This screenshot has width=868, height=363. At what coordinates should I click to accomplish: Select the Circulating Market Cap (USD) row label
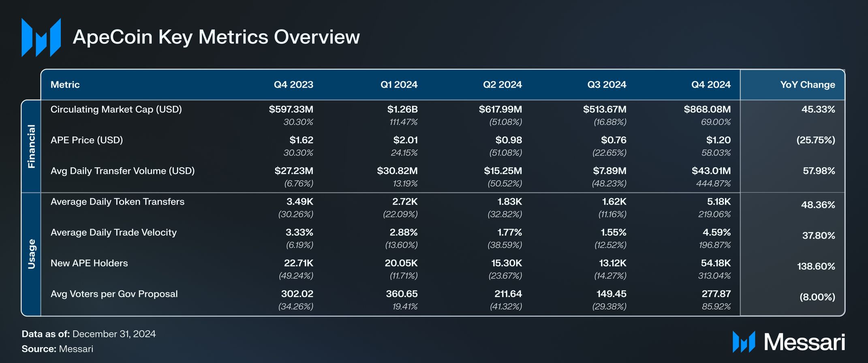pyautogui.click(x=116, y=109)
